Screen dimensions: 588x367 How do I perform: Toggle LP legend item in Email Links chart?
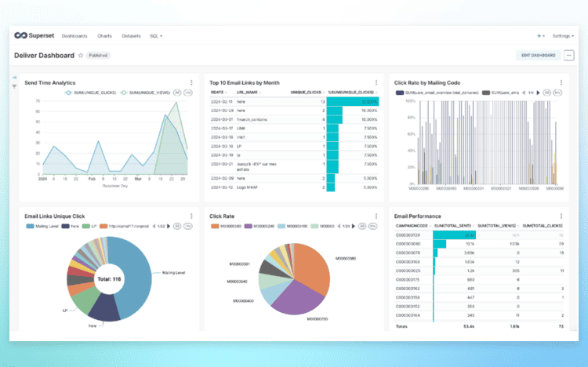[89, 227]
